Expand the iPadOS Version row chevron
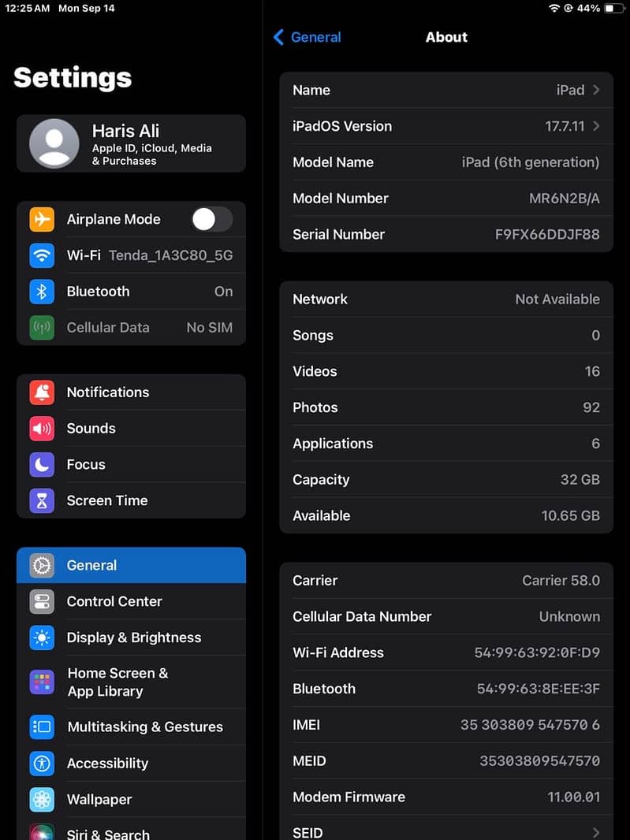 coord(595,126)
